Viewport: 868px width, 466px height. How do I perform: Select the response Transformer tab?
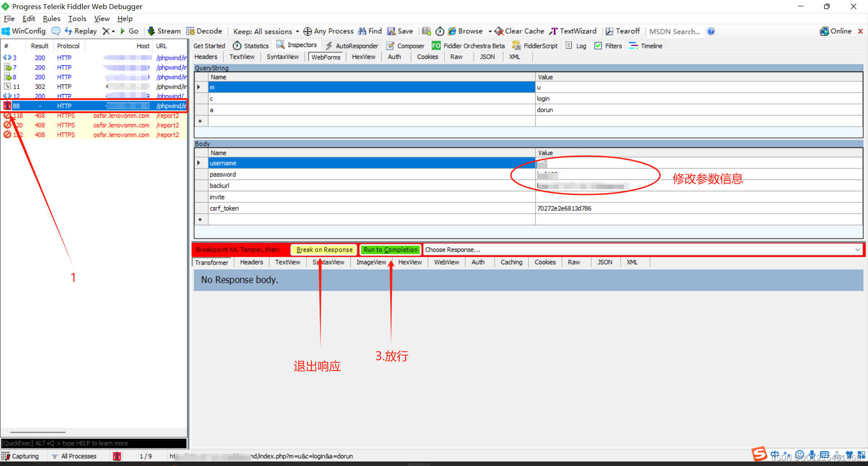[x=212, y=262]
